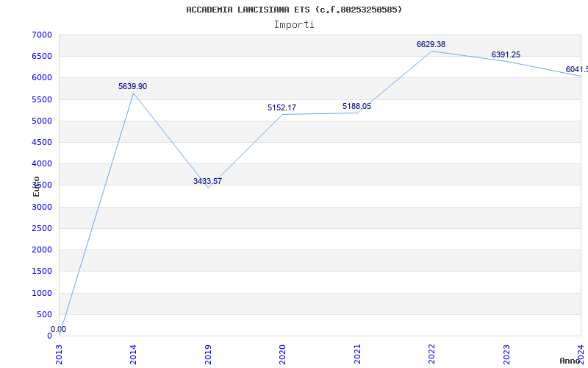This screenshot has width=588, height=368.
Task: Click the 2013 x-axis year label
Action: coord(59,354)
